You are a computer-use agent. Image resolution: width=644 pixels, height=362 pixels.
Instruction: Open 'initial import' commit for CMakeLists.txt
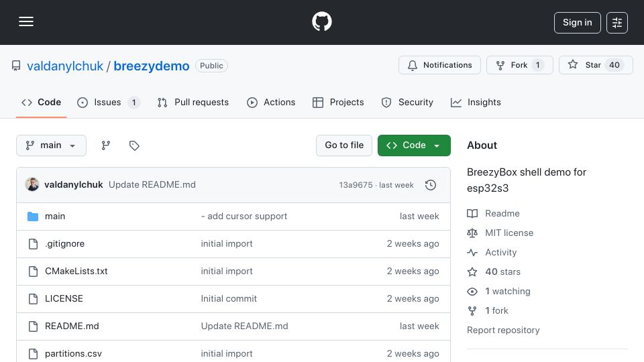(227, 271)
